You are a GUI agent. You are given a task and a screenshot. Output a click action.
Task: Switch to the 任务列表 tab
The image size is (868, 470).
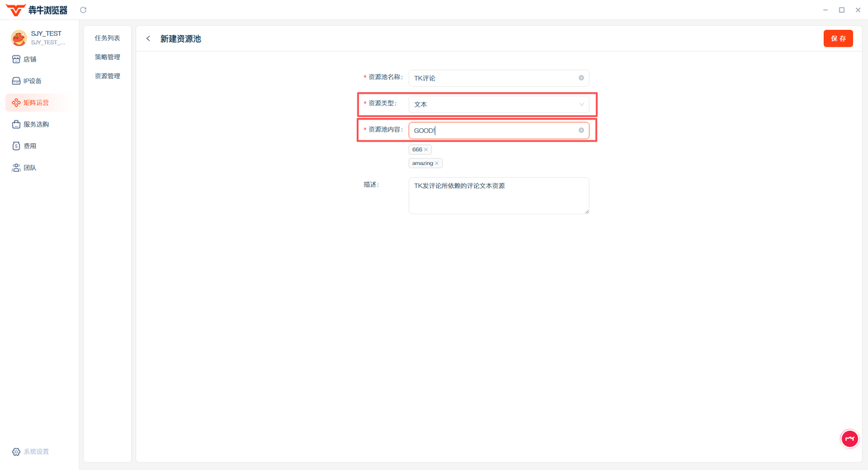pyautogui.click(x=107, y=39)
